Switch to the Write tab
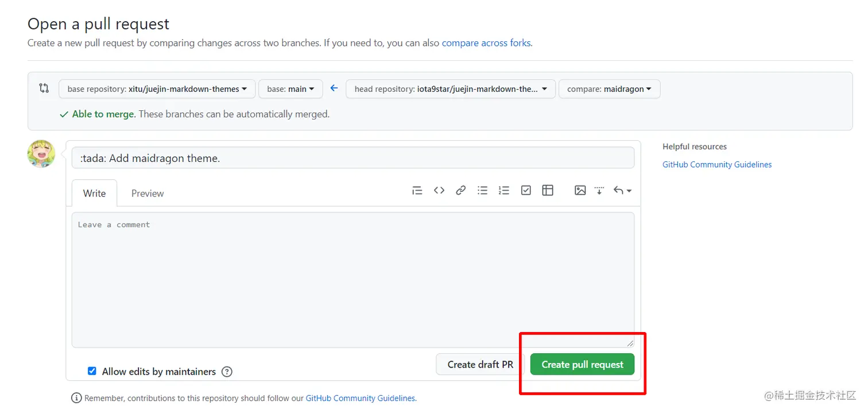Viewport: 868px width, 413px height. pos(94,193)
